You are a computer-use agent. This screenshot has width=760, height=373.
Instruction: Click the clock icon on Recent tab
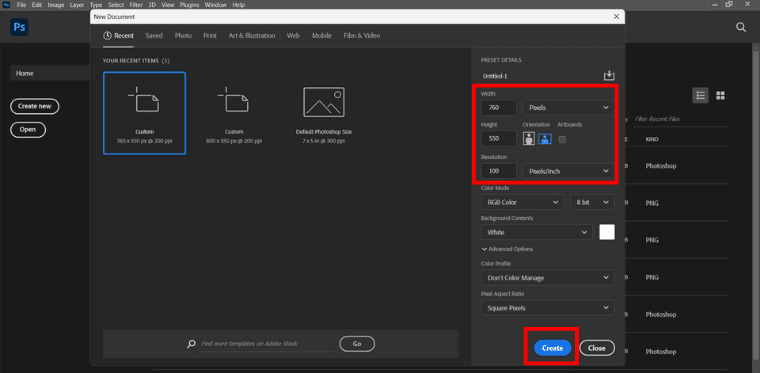point(107,36)
